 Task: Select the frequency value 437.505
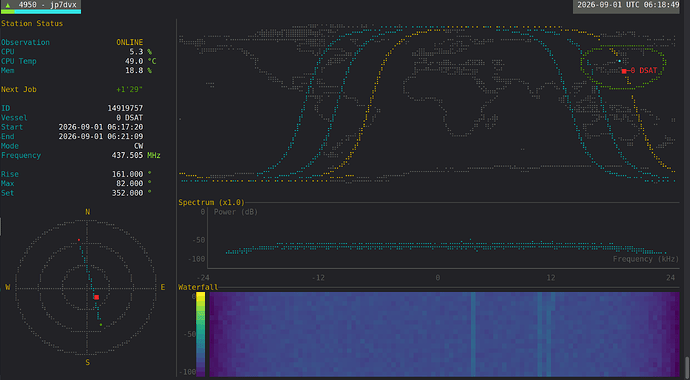pos(127,155)
